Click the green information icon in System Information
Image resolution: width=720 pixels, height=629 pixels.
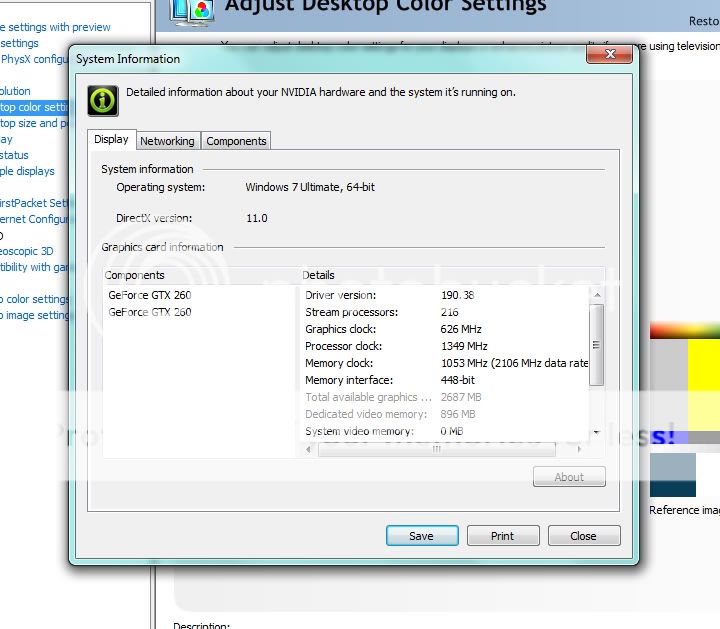coord(103,101)
